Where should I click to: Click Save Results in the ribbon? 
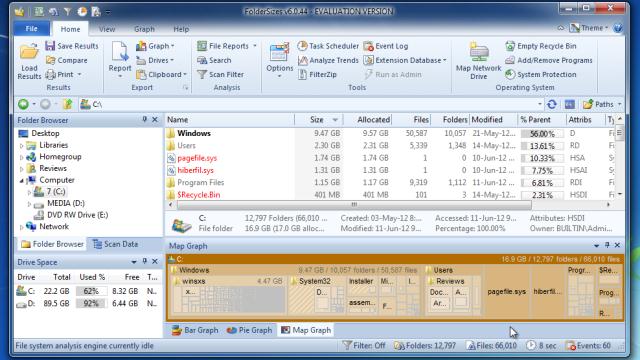(72, 46)
